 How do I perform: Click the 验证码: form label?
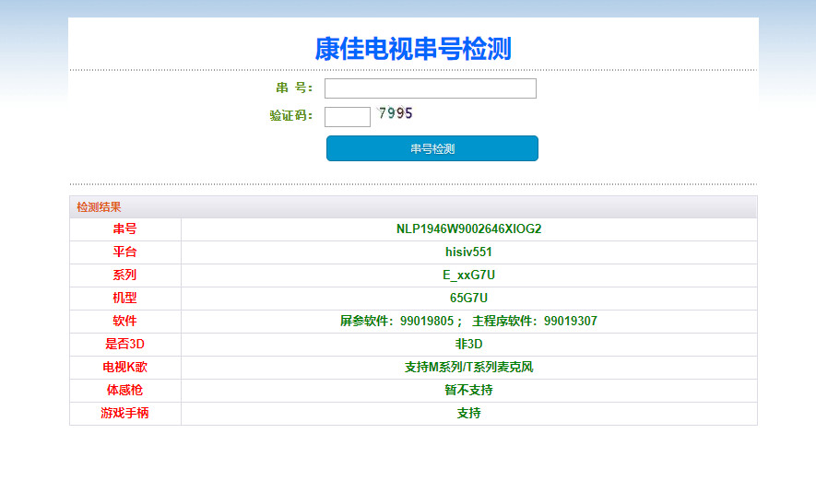(x=291, y=115)
